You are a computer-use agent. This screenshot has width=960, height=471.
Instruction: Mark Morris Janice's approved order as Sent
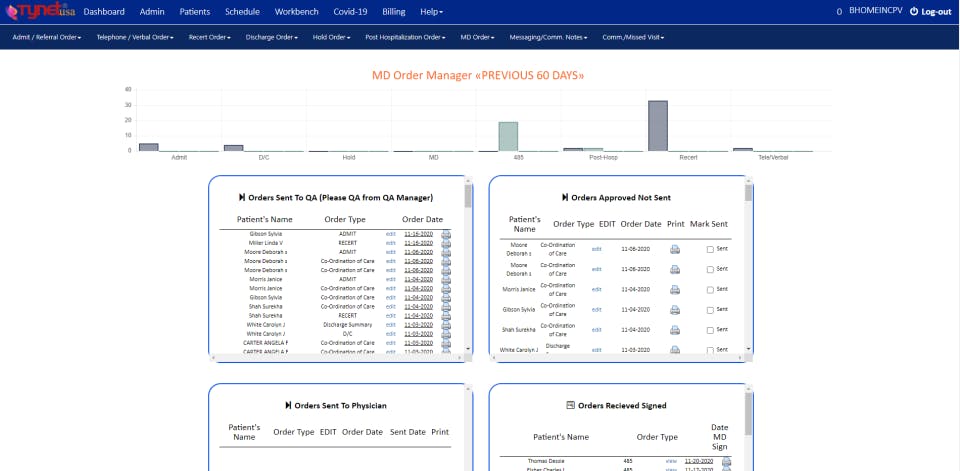710,290
